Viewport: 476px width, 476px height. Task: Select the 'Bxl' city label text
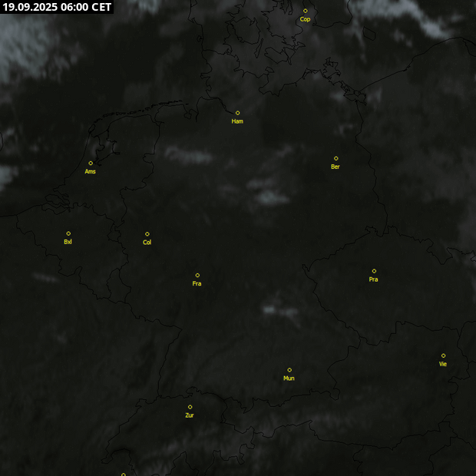pos(68,242)
